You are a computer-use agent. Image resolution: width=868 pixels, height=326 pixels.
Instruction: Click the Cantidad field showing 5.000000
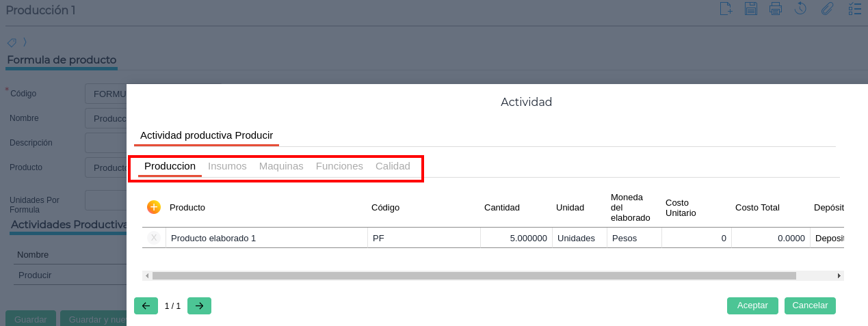coord(516,238)
